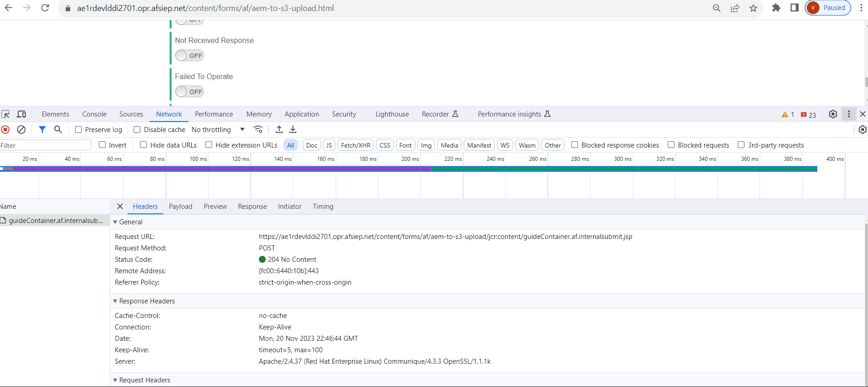Toggle Failed To Operate switch
868x387 pixels.
coord(189,91)
